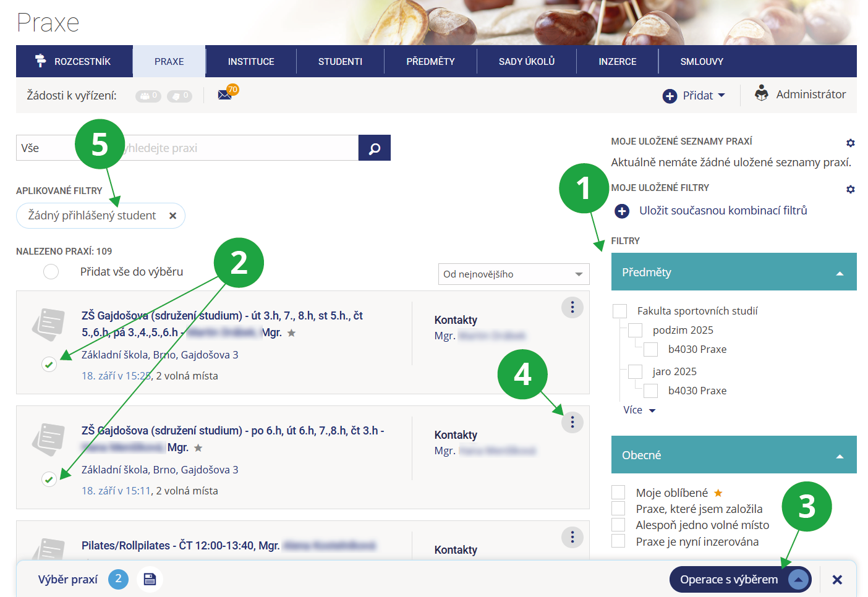
Task: Open gear settings for saved practice lists
Action: (850, 143)
